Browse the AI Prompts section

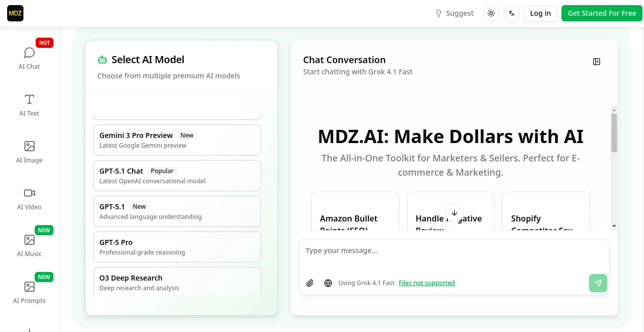click(29, 292)
